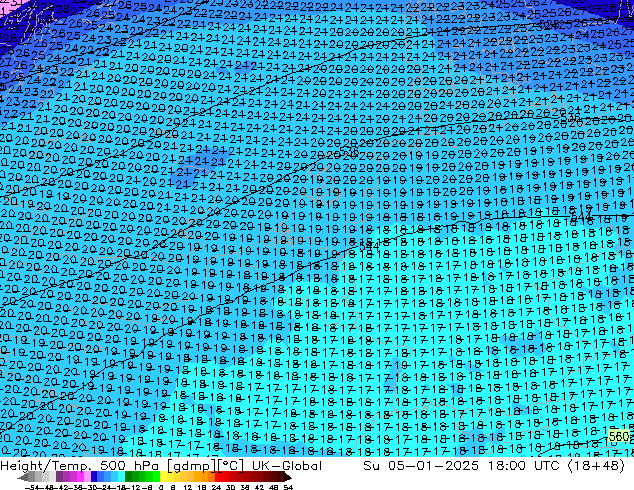Click the positive "24" color scale label

tap(216, 487)
